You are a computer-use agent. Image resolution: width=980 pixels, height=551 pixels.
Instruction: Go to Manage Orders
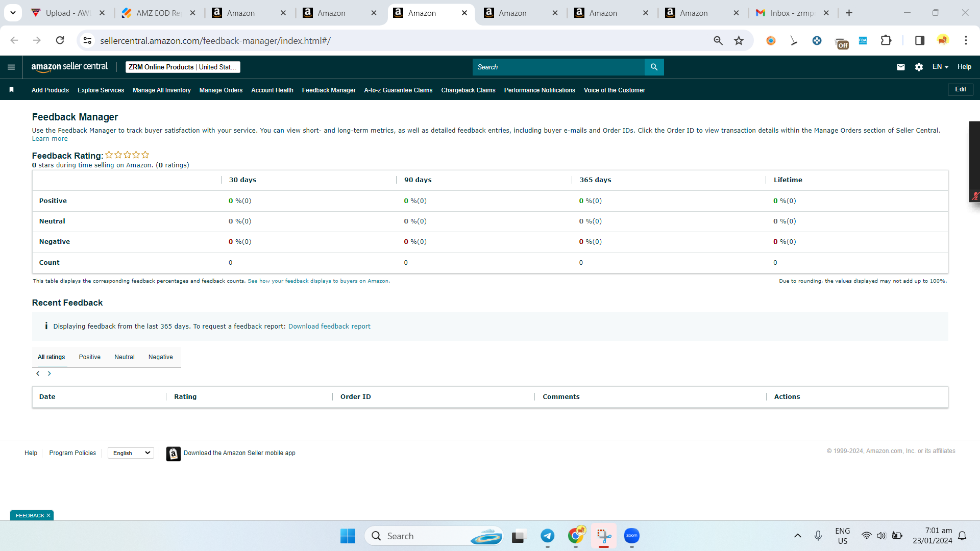[x=221, y=90]
